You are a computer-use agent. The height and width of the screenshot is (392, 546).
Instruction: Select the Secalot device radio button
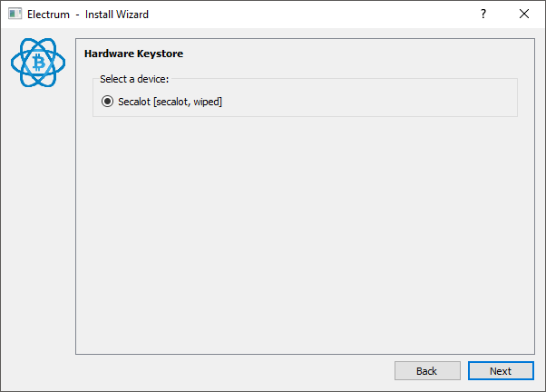pyautogui.click(x=108, y=102)
